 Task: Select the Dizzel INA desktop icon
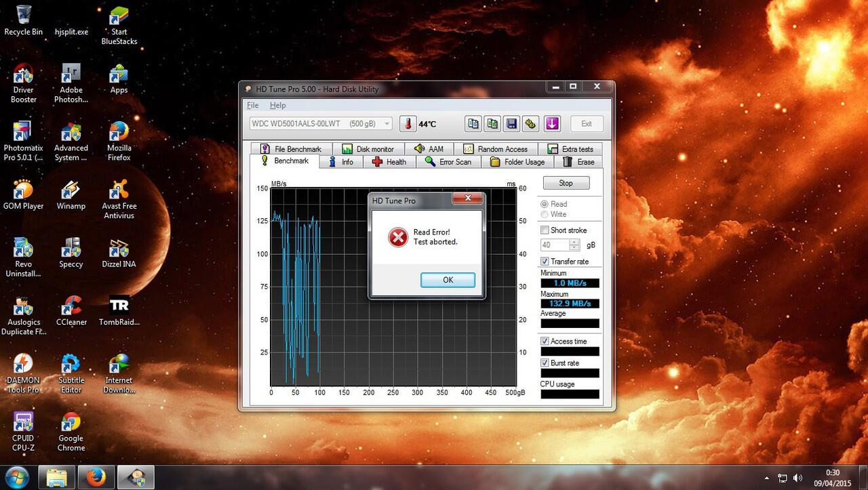pos(119,253)
